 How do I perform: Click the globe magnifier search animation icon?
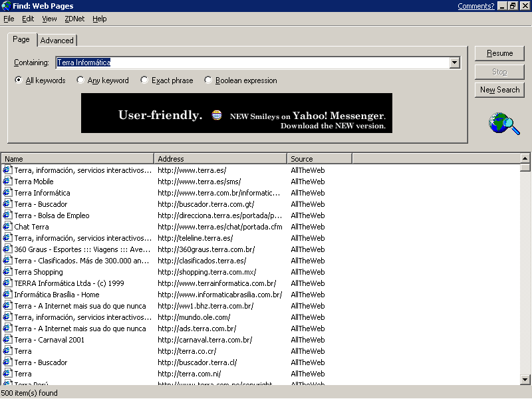coord(503,123)
